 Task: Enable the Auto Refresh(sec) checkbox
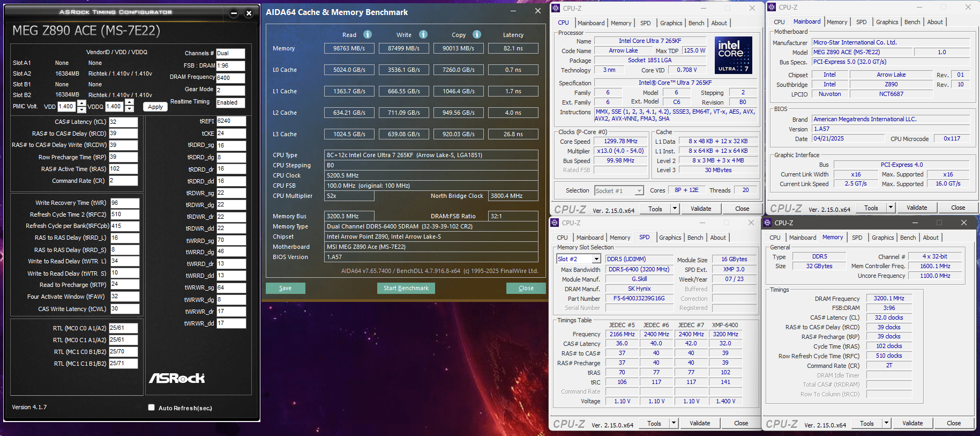(152, 408)
